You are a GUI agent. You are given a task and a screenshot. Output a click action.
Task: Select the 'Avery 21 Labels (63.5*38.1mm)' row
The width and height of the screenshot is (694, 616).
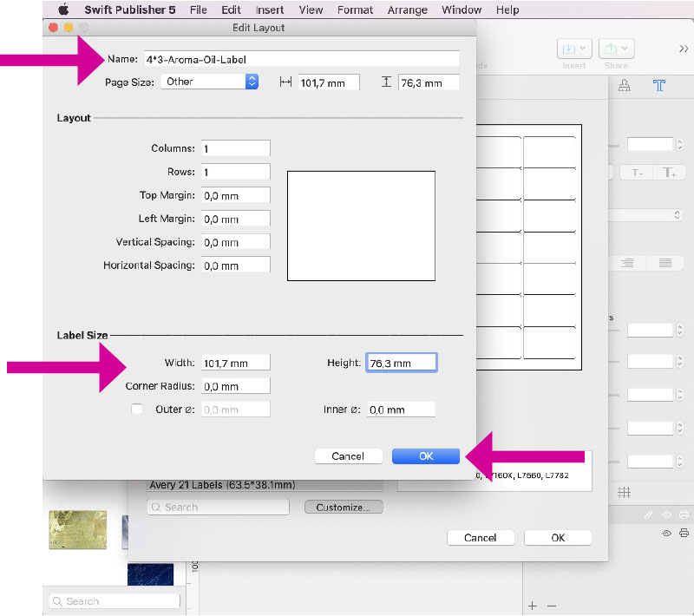[265, 485]
